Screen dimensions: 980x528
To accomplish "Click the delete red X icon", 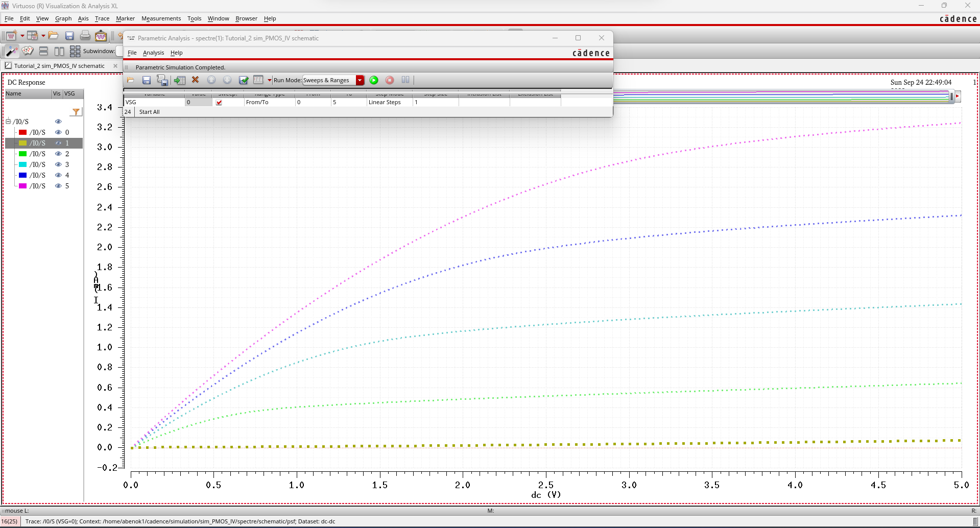I will [x=195, y=80].
